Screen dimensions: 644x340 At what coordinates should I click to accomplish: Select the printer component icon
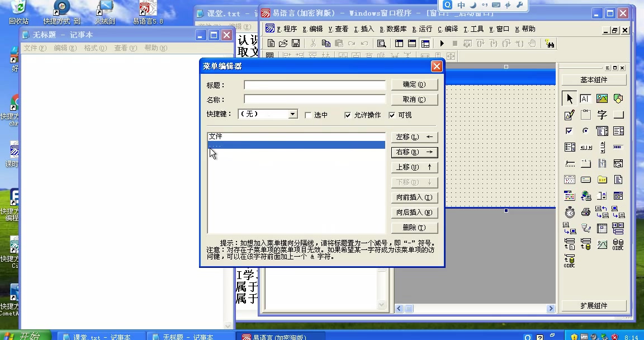click(x=585, y=211)
